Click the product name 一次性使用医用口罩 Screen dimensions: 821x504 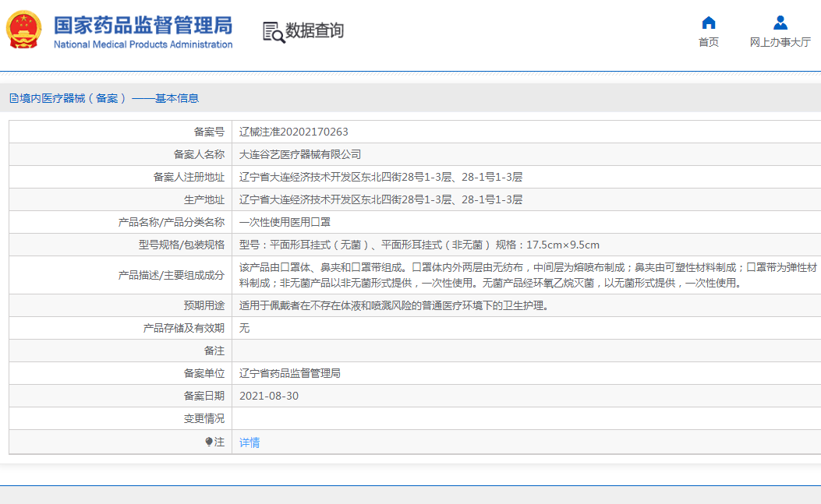click(285, 222)
